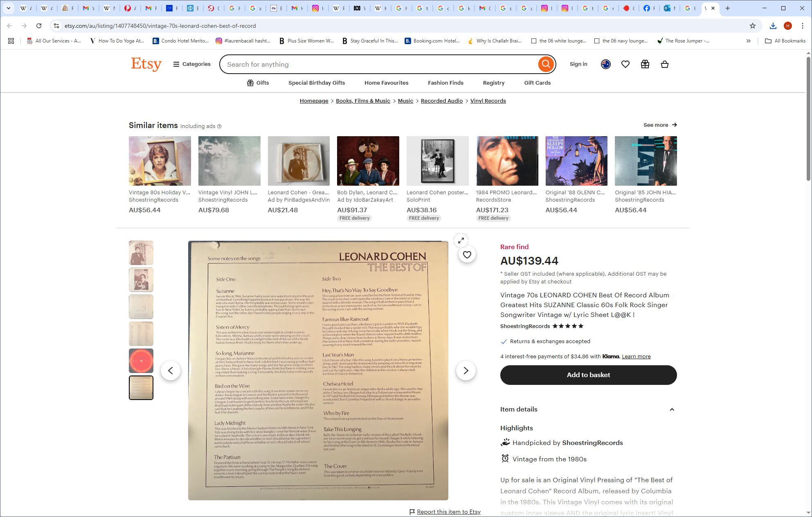
Task: Open Condo Hotel Merito bookmark
Action: pyautogui.click(x=180, y=41)
